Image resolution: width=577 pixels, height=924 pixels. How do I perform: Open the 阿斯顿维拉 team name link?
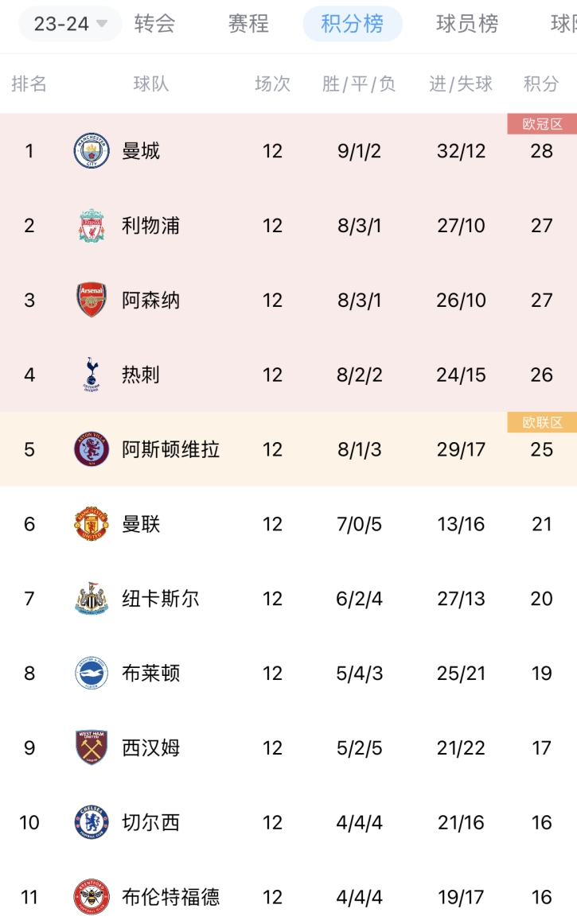click(x=170, y=449)
